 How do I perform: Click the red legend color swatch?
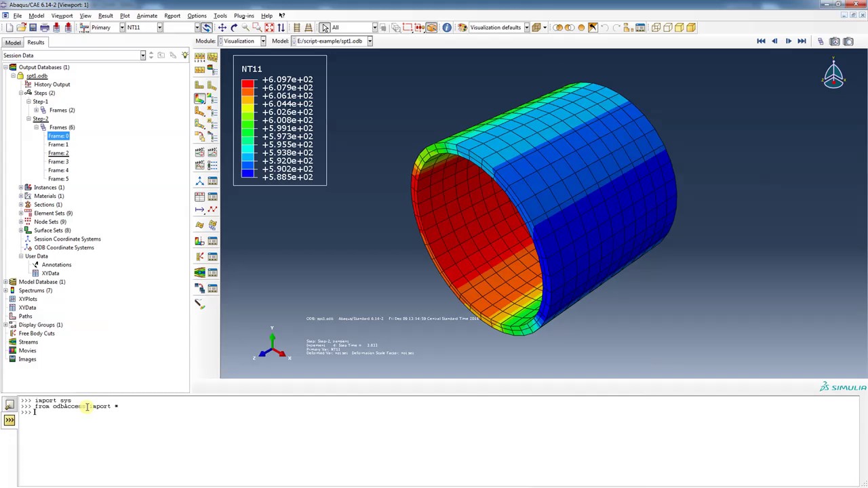[248, 83]
